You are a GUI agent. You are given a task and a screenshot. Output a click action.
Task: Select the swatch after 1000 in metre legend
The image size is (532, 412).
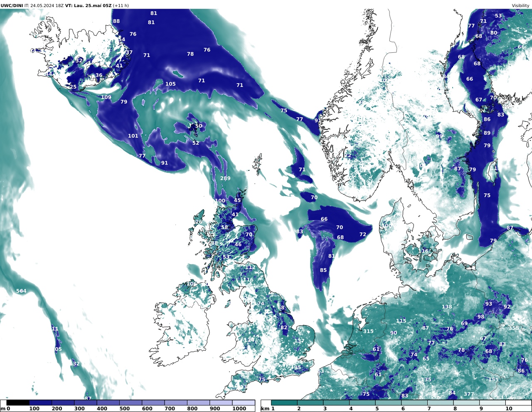244,403
